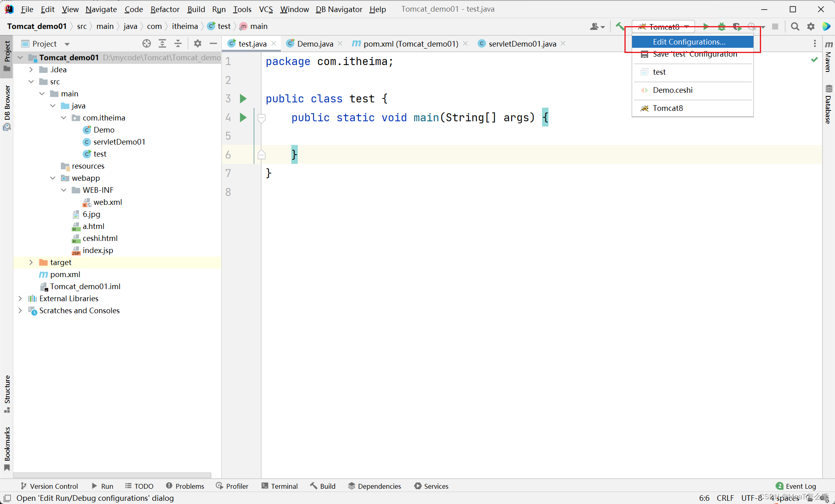Screen dimensions: 835x504
Task: Click the Event Log button
Action: point(796,486)
